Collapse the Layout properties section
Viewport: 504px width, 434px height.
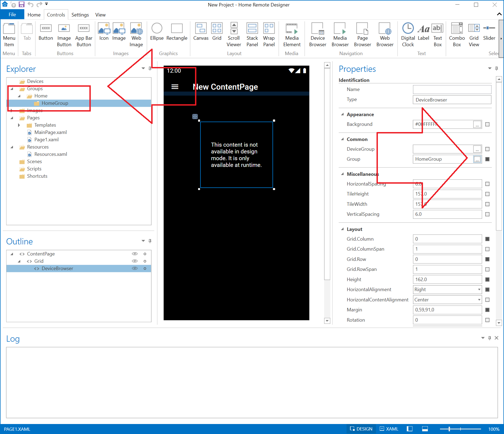coord(342,229)
